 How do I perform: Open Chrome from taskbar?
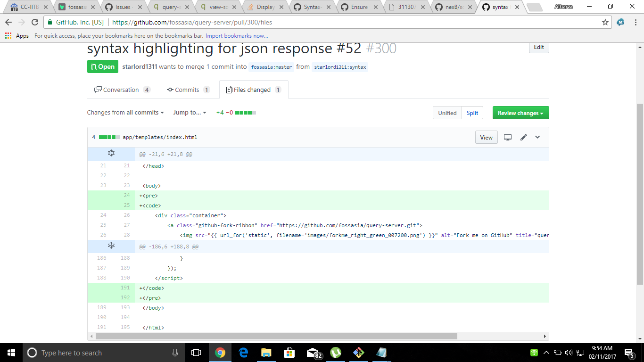click(x=220, y=353)
